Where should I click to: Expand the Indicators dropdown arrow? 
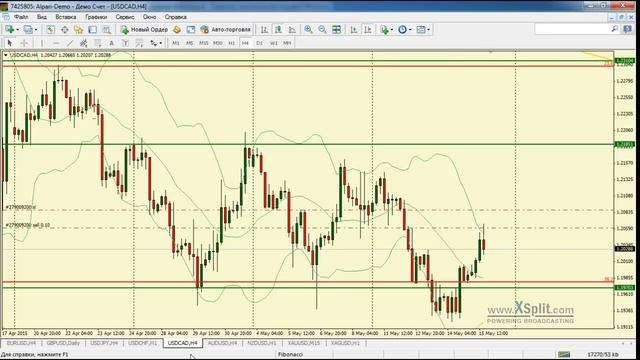(x=391, y=29)
